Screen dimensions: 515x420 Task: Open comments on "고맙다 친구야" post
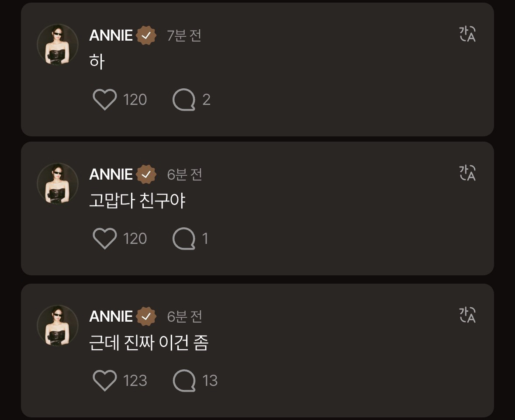184,239
